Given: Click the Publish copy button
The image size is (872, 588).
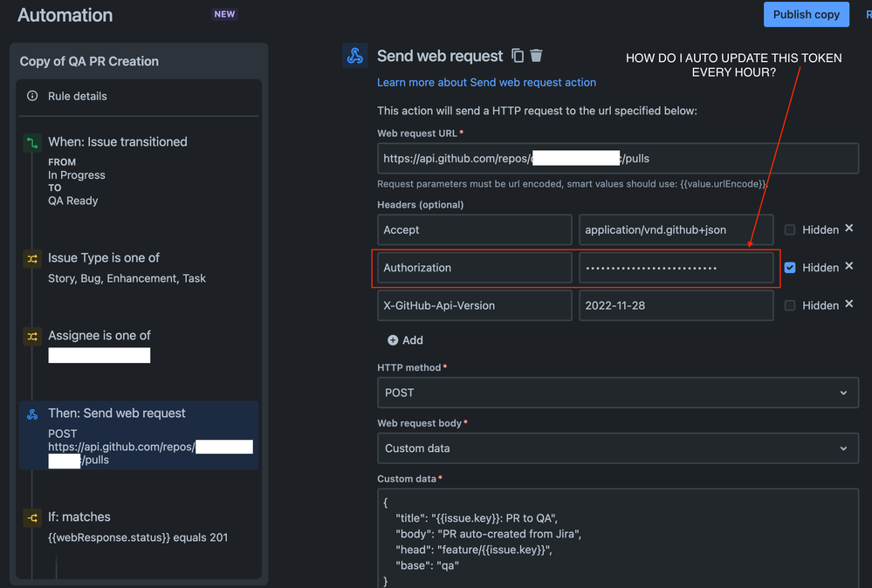Looking at the screenshot, I should pyautogui.click(x=807, y=15).
